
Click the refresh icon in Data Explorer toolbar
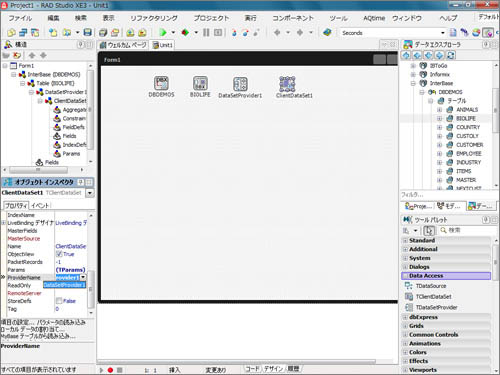[x=451, y=55]
